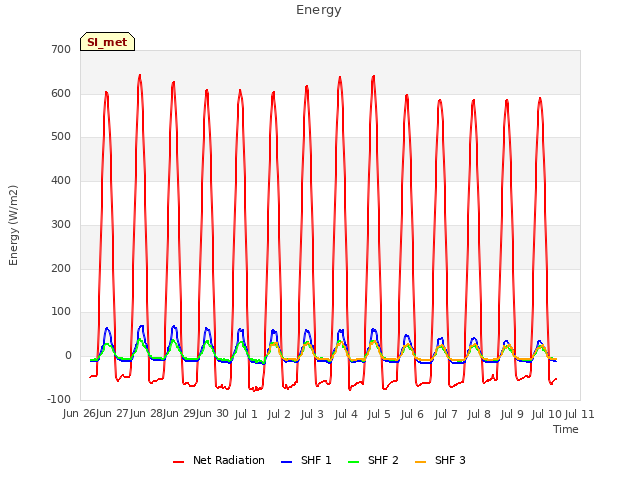Toggle the Net Radiation legend entry
This screenshot has height=480, width=640.
(x=219, y=460)
